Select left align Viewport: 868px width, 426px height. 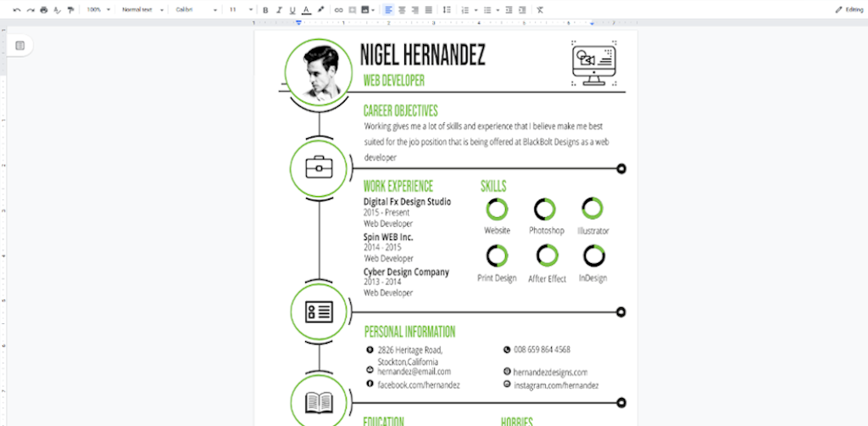click(388, 10)
